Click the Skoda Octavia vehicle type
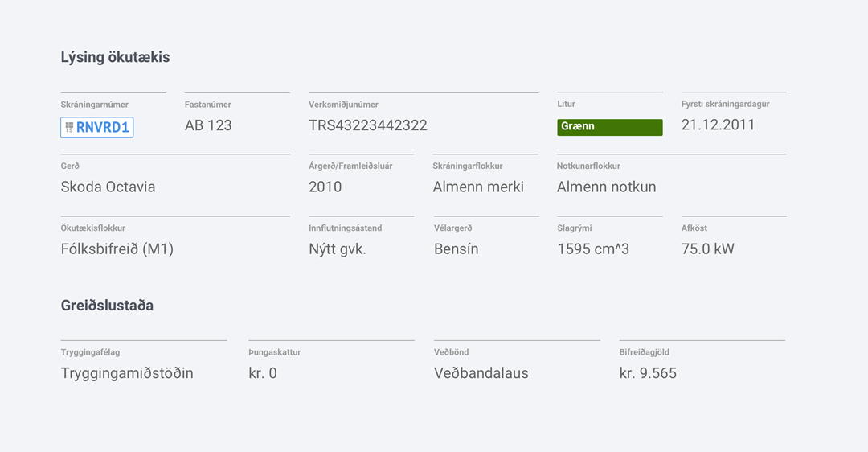Image resolution: width=868 pixels, height=452 pixels. click(108, 187)
